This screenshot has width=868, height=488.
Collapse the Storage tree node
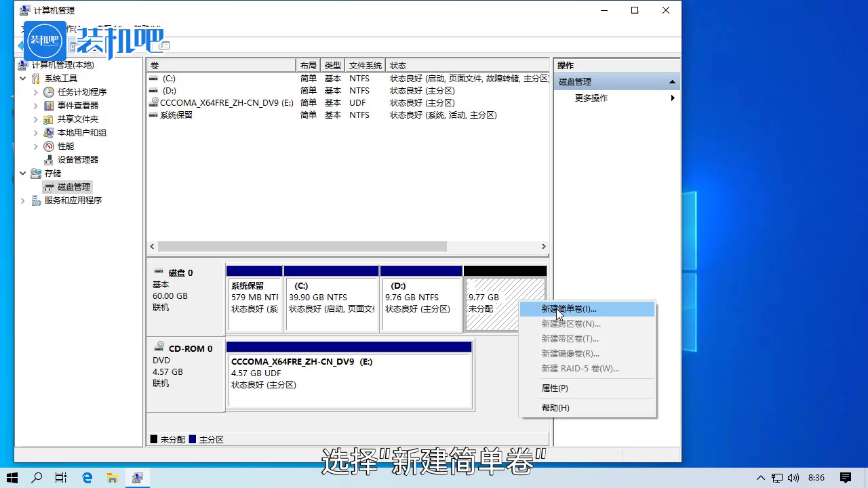click(x=23, y=174)
